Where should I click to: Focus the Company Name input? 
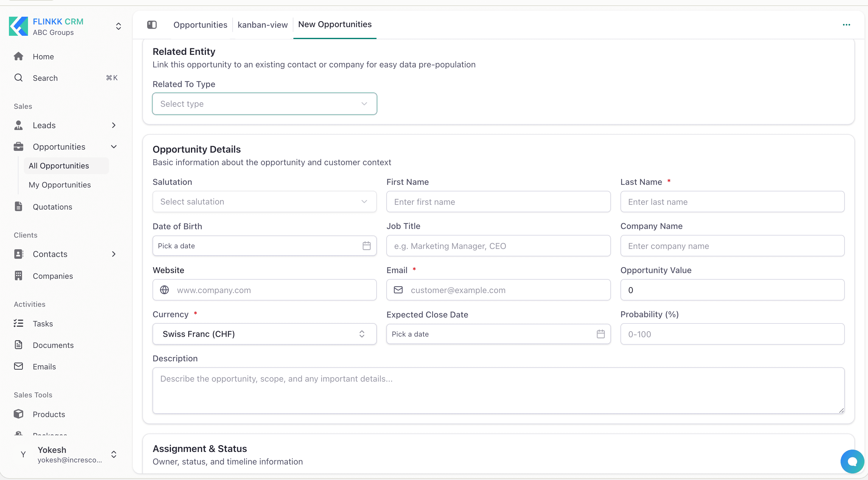coord(732,246)
